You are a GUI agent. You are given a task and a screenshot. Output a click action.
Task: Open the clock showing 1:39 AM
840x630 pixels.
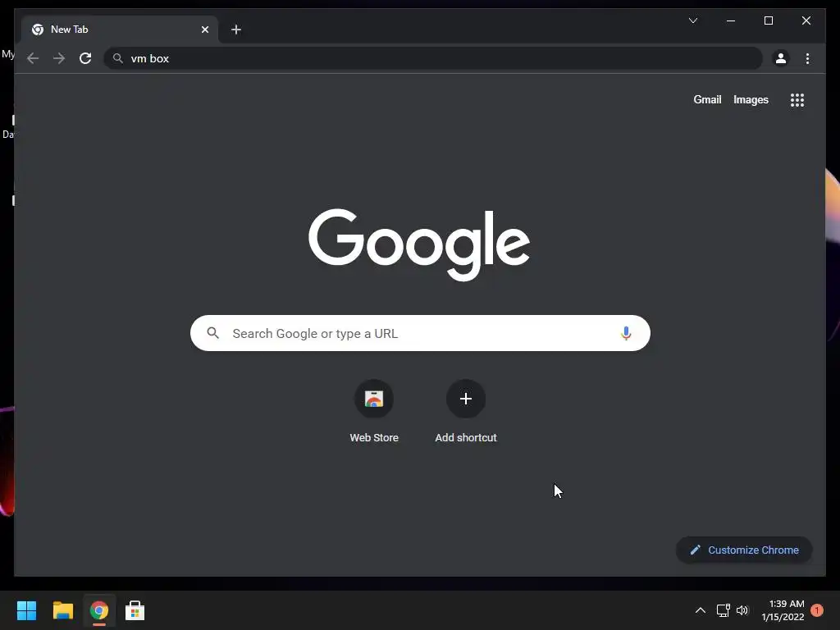(x=783, y=610)
